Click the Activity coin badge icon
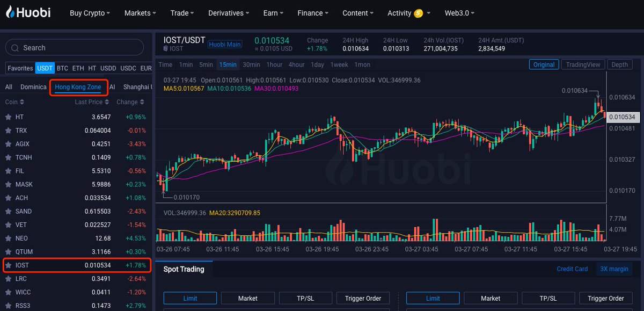Viewport: 644px width, 311px height. click(x=419, y=13)
